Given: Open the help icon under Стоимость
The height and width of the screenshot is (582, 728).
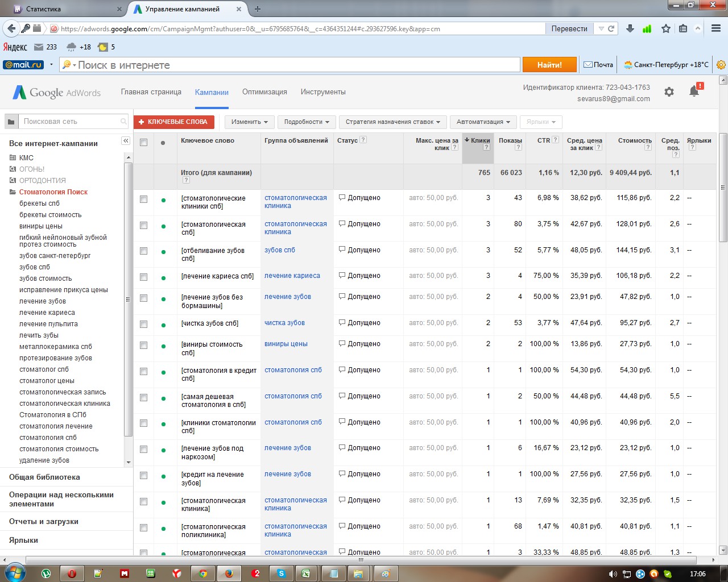Looking at the screenshot, I should click(648, 148).
